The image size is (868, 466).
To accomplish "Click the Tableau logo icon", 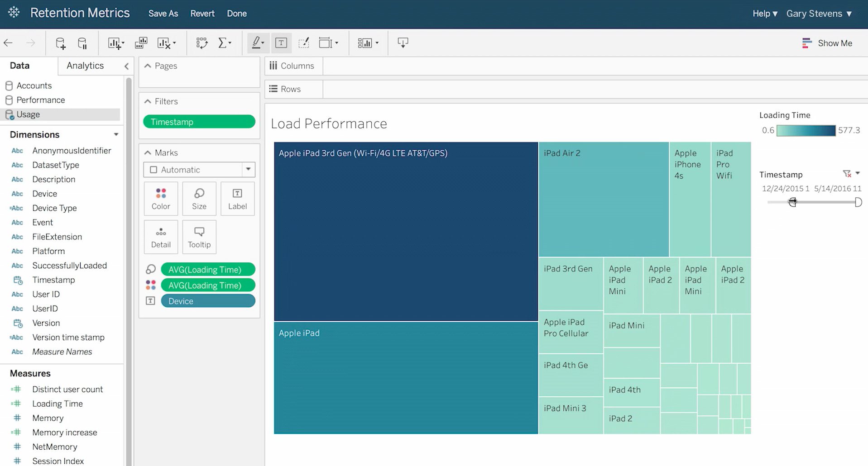I will click(14, 13).
